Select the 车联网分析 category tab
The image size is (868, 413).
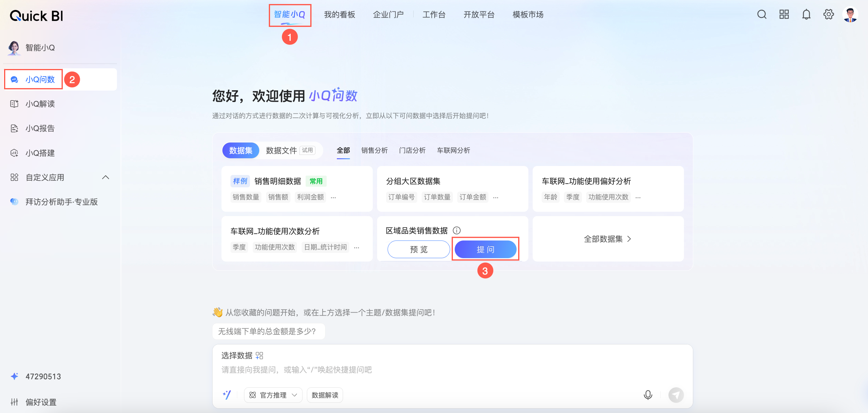tap(453, 150)
